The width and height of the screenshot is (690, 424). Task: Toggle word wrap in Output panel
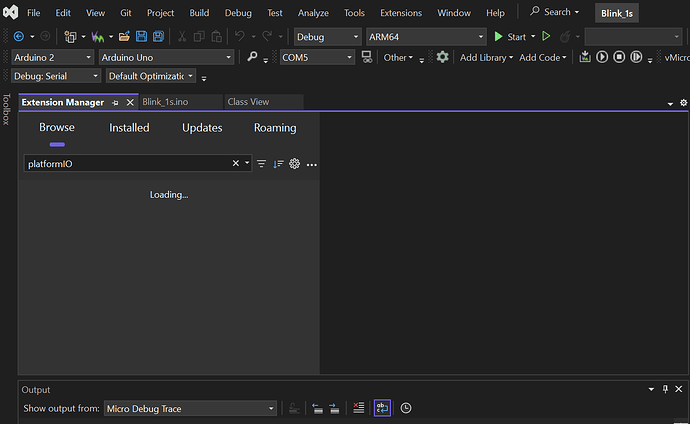pos(382,408)
